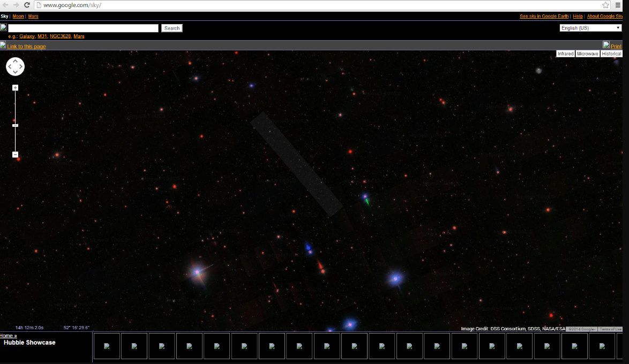The height and width of the screenshot is (364, 629).
Task: Open the English (US) language dropdown
Action: pyautogui.click(x=590, y=28)
